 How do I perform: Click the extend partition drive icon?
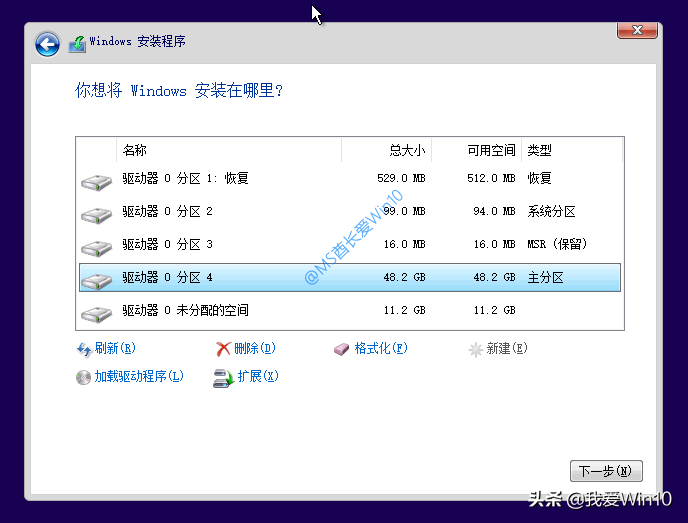pyautogui.click(x=224, y=378)
